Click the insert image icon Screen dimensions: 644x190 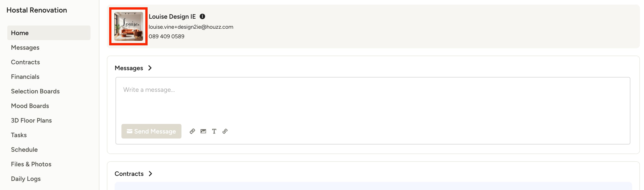(203, 131)
